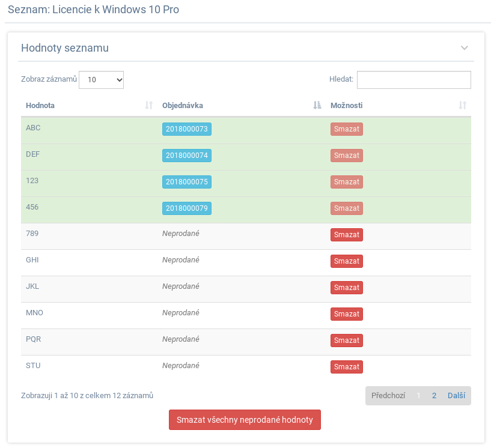
Task: Click sort icon in Možnosti column
Action: pyautogui.click(x=462, y=106)
